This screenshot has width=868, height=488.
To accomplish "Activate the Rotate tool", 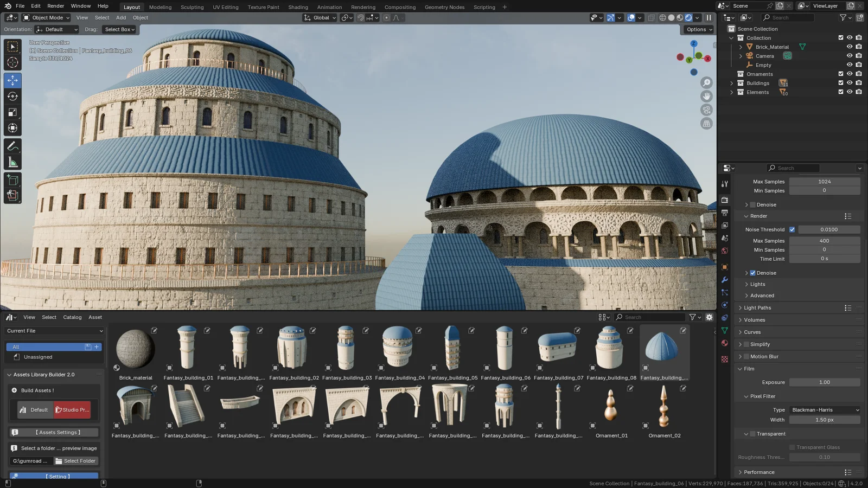I will point(12,96).
